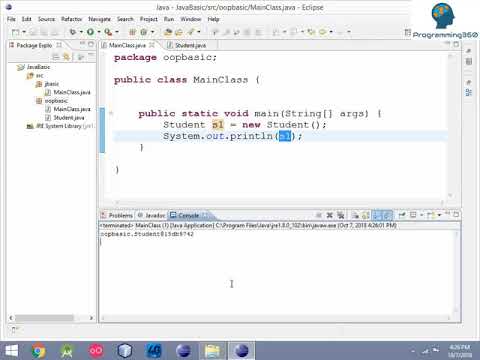
Task: Switch to the Javadoc tab
Action: pyautogui.click(x=152, y=215)
